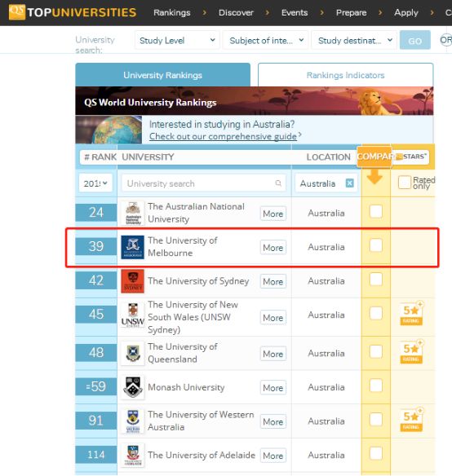Click More for University of Queensland
Viewport: 452px width, 476px height.
[273, 354]
